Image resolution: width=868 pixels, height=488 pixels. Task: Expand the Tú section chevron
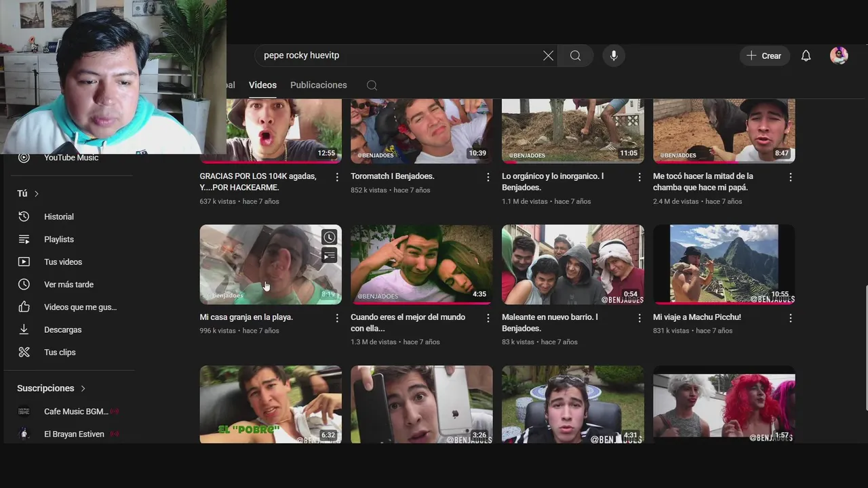(x=37, y=194)
